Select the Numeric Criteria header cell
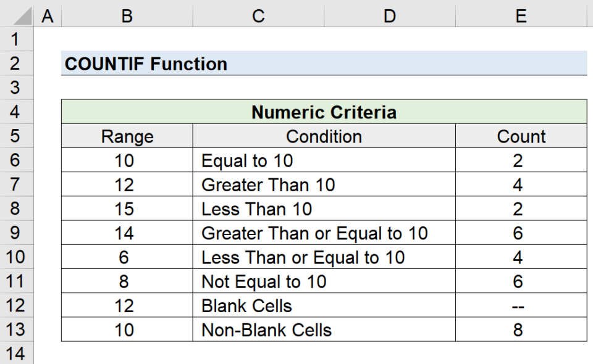This screenshot has height=364, width=593. pos(324,112)
